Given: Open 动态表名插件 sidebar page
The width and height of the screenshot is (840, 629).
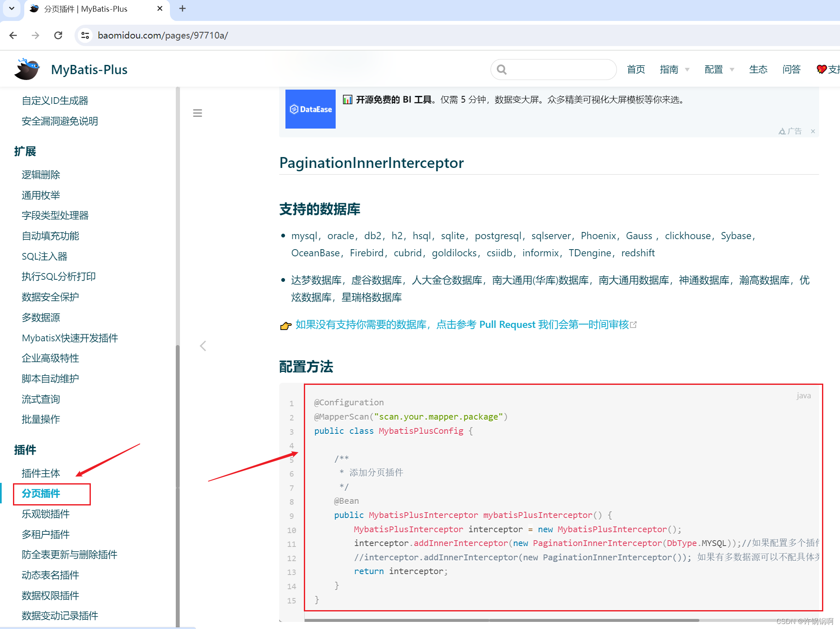Looking at the screenshot, I should pos(50,575).
